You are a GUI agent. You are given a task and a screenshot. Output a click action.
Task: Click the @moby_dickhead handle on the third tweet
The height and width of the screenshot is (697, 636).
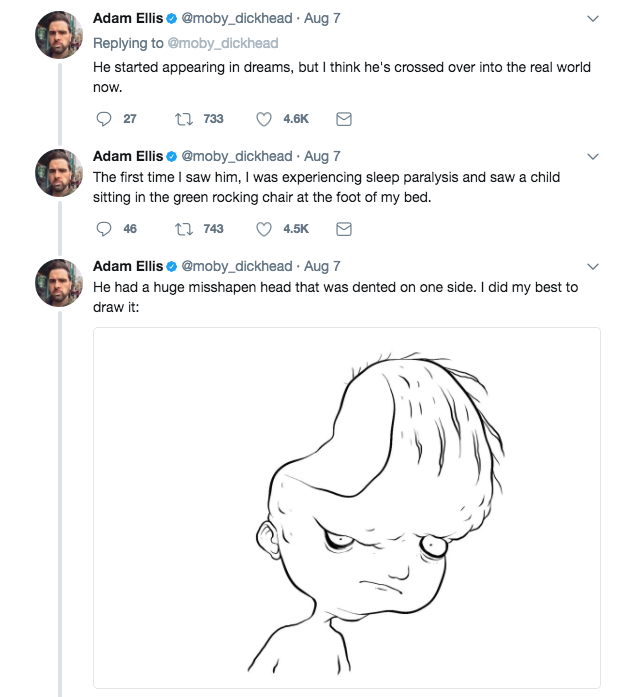click(x=236, y=266)
